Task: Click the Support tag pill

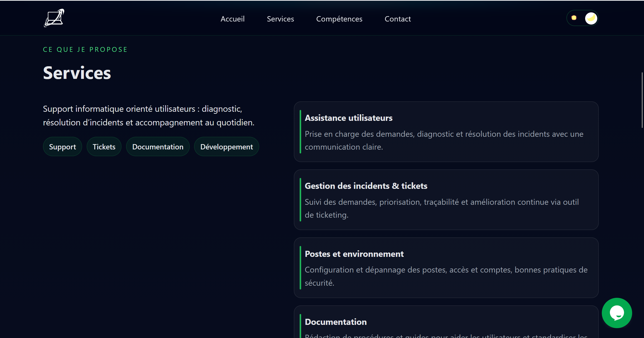Action: (x=62, y=146)
